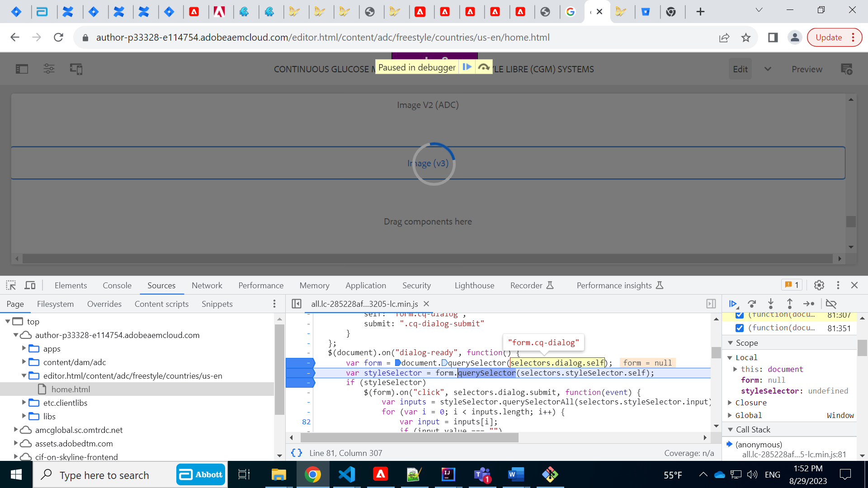Select the inspect element tool
This screenshot has height=488, width=868.
coord(10,285)
